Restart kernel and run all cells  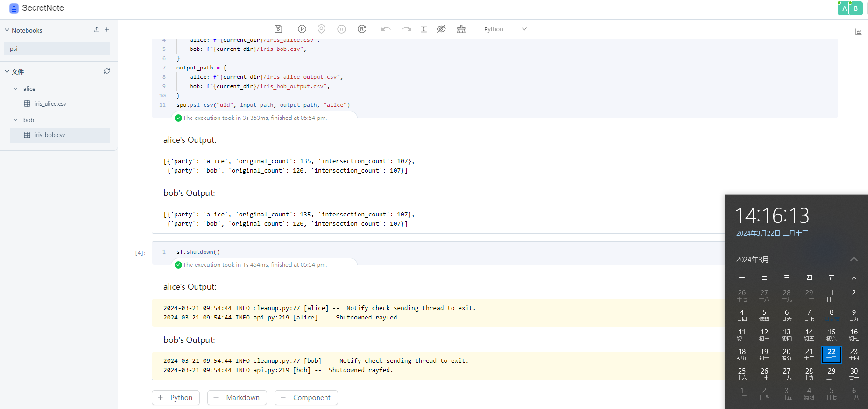click(362, 29)
